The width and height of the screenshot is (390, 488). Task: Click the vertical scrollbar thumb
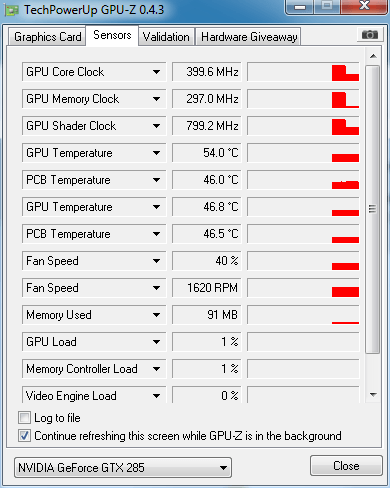pos(372,209)
